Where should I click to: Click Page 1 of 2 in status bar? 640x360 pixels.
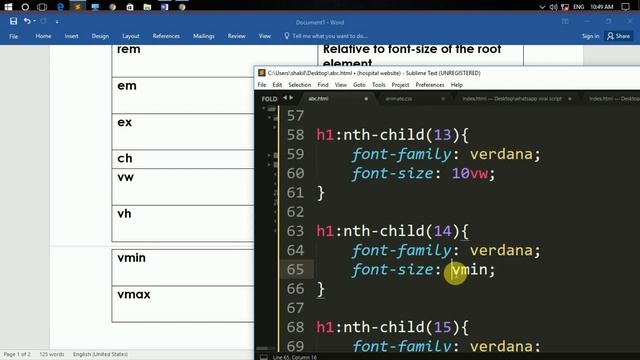17,354
